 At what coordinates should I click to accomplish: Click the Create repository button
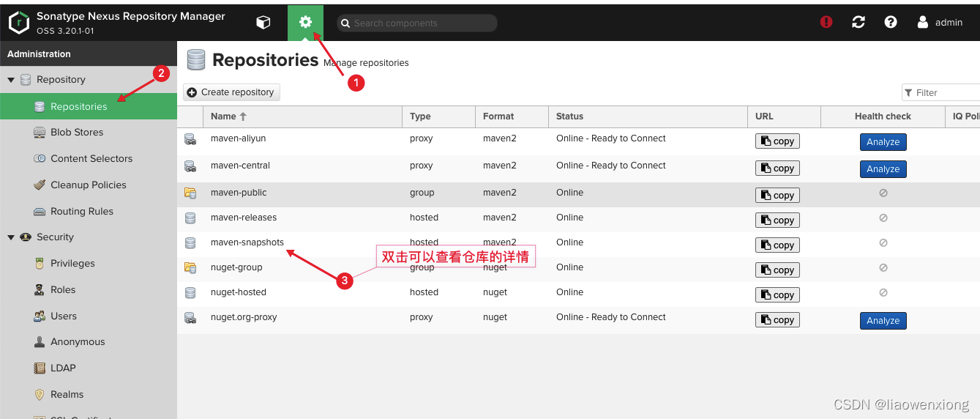231,92
